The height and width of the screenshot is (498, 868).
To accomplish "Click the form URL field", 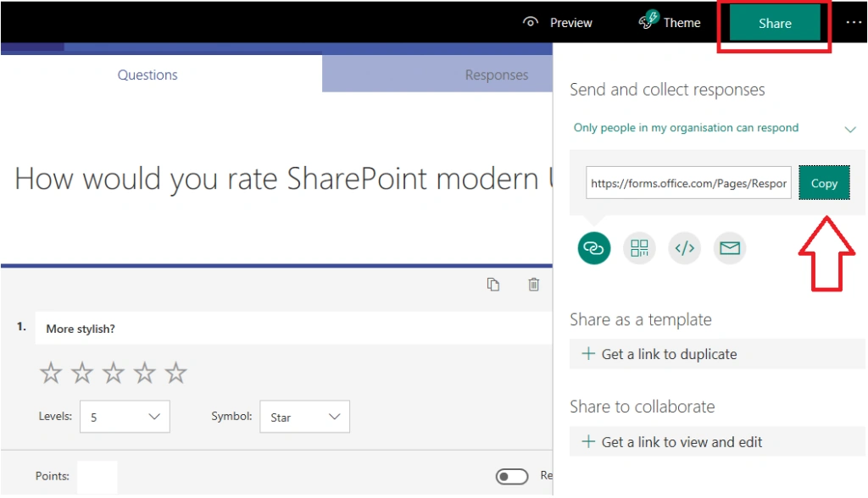I will [x=688, y=183].
